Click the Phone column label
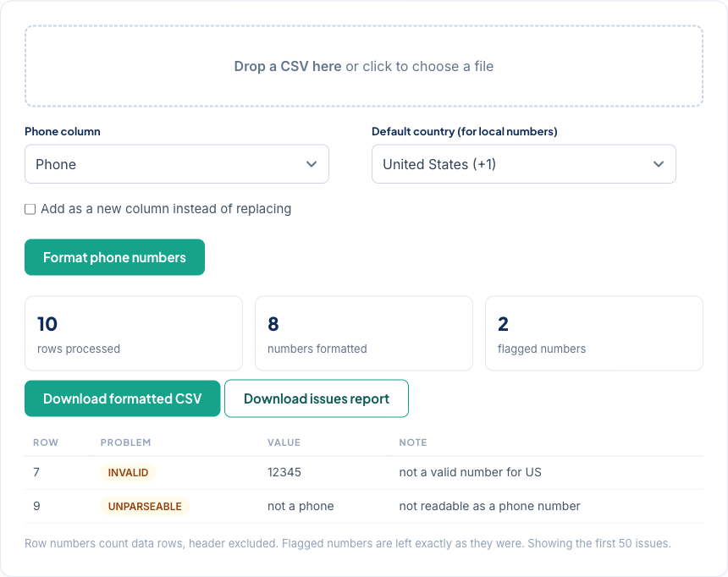The image size is (728, 577). click(63, 131)
